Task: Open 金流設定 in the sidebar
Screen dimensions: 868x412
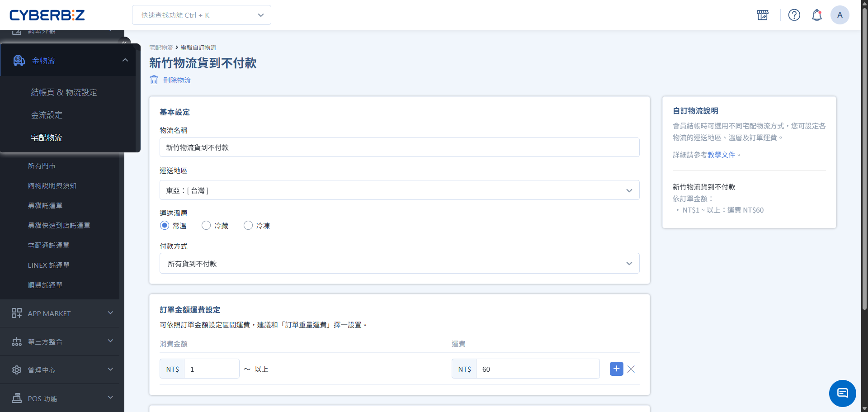Action: click(x=47, y=115)
